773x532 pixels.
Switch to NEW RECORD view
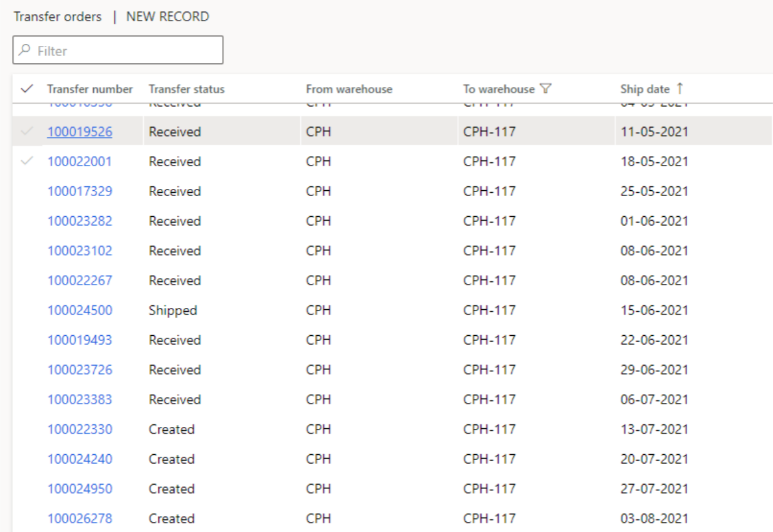tap(168, 17)
